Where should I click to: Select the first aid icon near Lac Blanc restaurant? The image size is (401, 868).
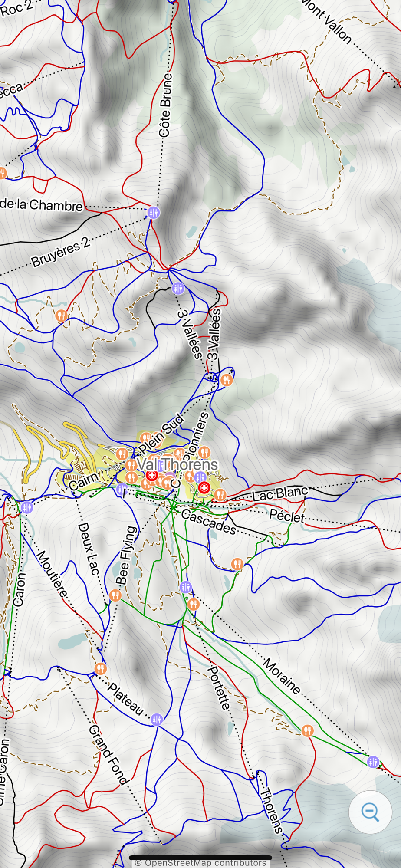pyautogui.click(x=204, y=488)
